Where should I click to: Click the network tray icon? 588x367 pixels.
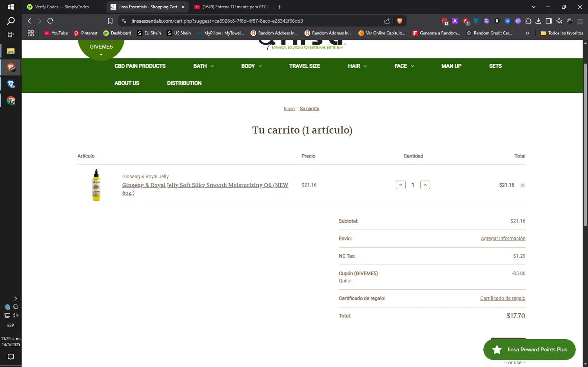7,315
